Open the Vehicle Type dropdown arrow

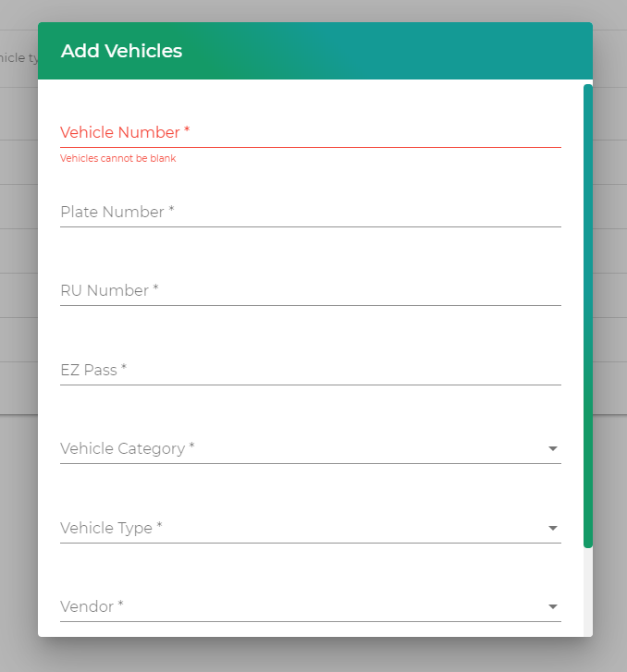pos(553,528)
